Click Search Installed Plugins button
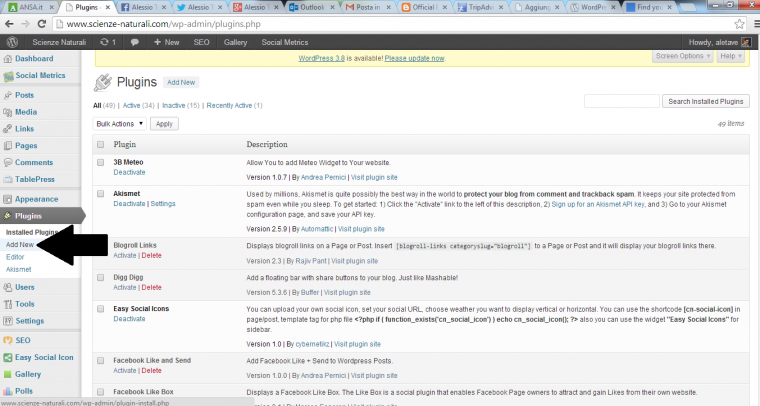Viewport: 760px width, 406px height. pos(706,101)
